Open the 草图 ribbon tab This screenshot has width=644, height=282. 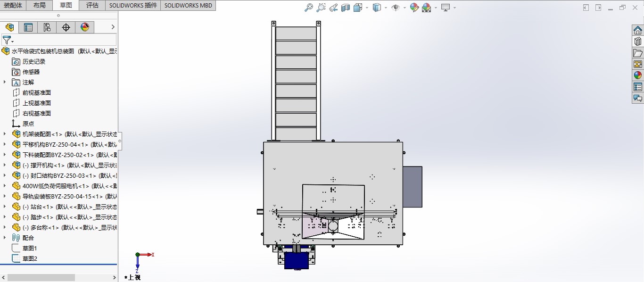tap(66, 5)
